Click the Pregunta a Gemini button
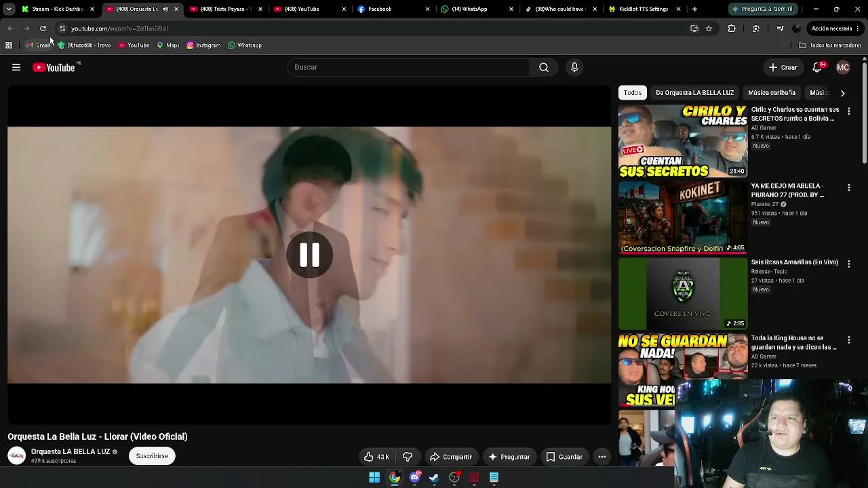This screenshot has width=868, height=488. (763, 9)
